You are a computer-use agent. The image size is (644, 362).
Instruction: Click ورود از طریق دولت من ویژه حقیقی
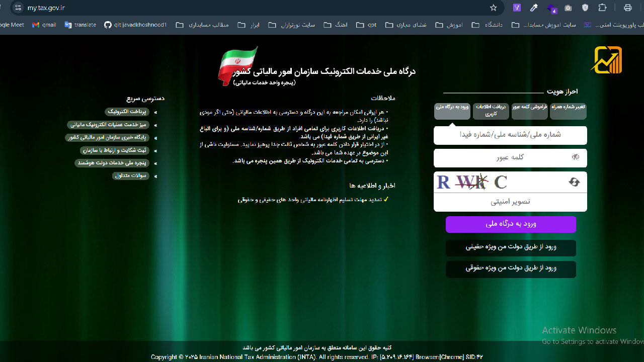point(511,248)
